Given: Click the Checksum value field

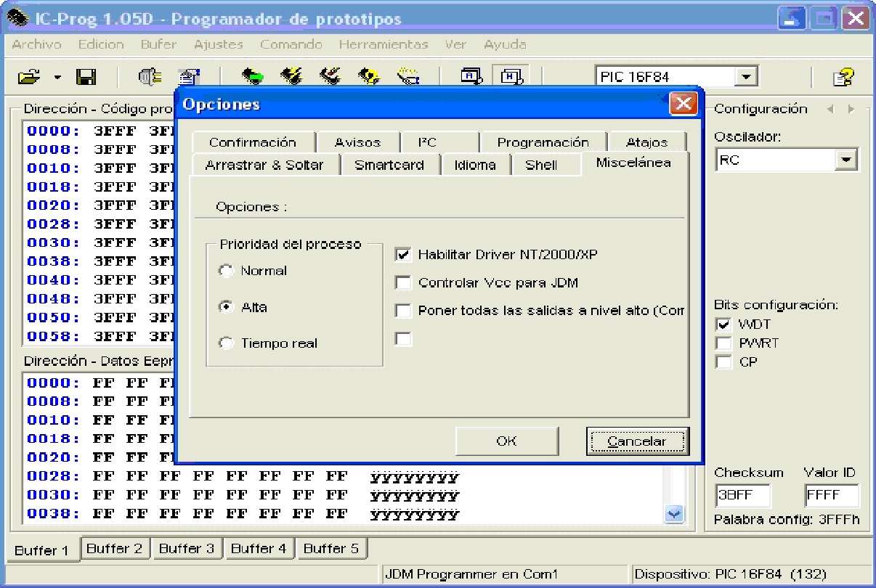Looking at the screenshot, I should coord(743,496).
